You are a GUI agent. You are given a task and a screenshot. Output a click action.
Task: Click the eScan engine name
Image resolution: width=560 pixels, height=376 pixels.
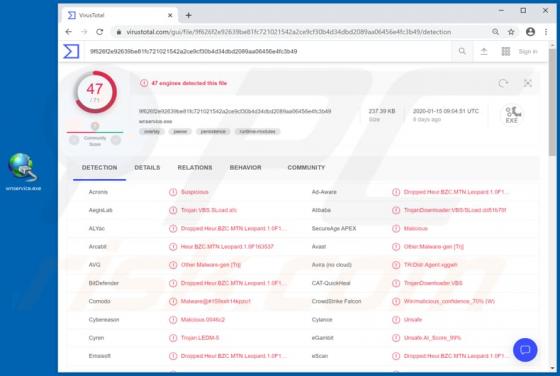click(x=320, y=356)
